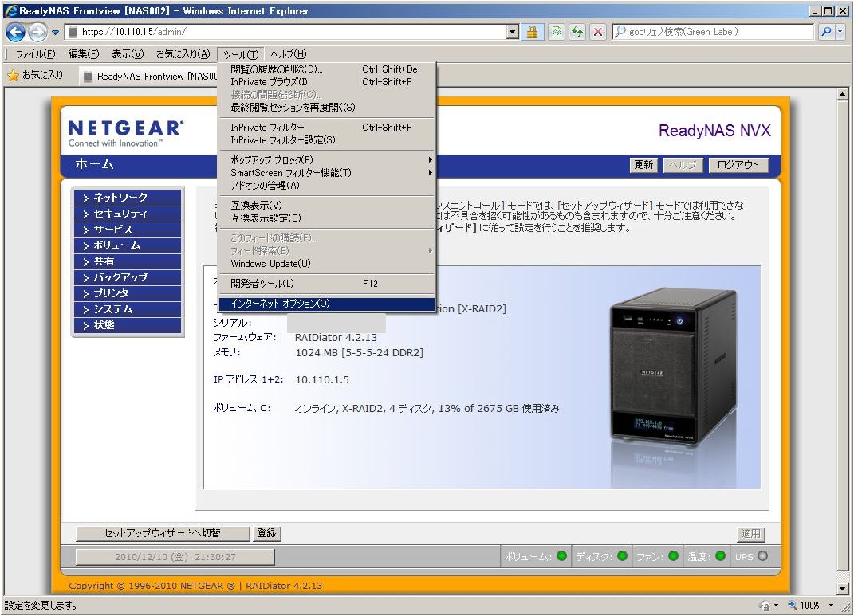The width and height of the screenshot is (854, 616).
Task: Open the 100% zoom level dropdown arrow
Action: pyautogui.click(x=831, y=605)
